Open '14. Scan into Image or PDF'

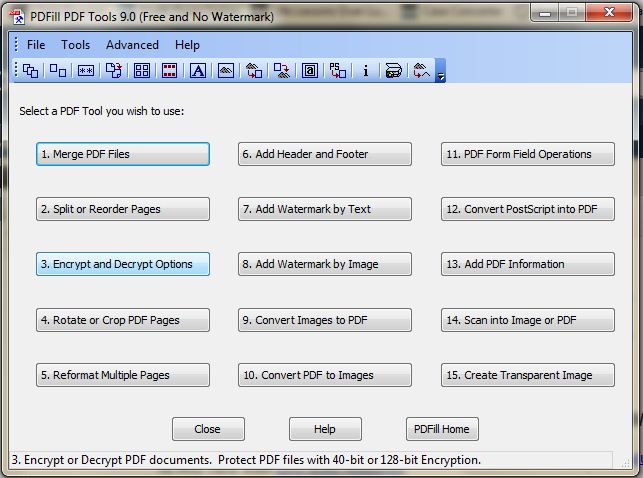528,320
